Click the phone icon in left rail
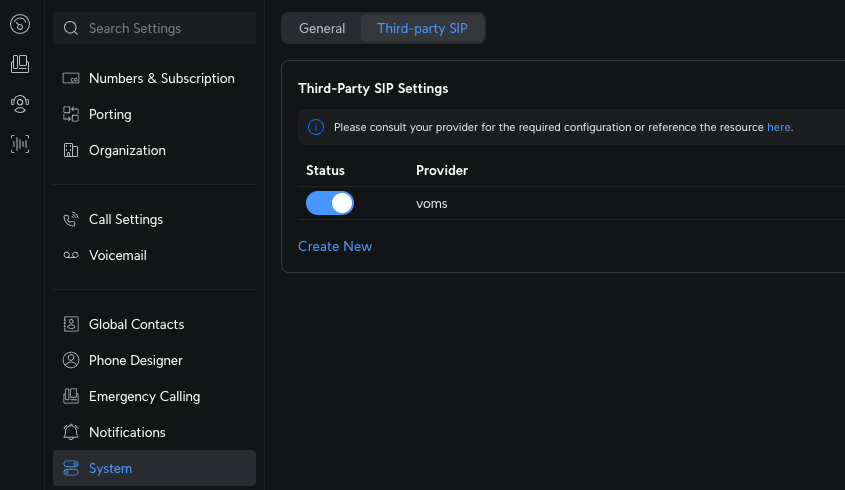 coord(20,24)
